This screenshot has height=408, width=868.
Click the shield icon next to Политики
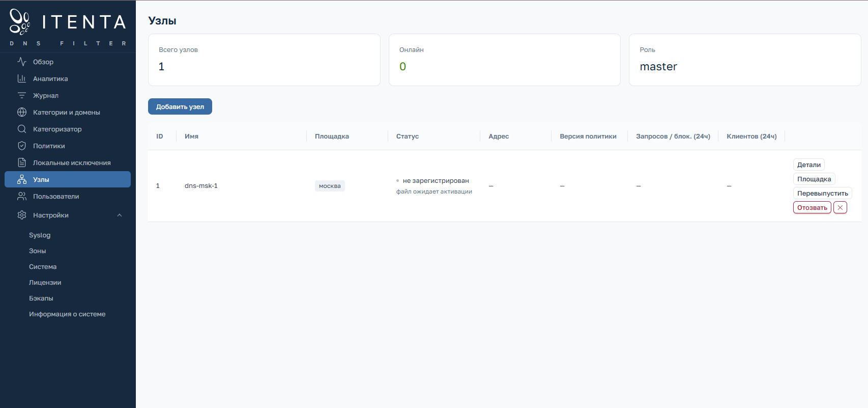pos(22,146)
